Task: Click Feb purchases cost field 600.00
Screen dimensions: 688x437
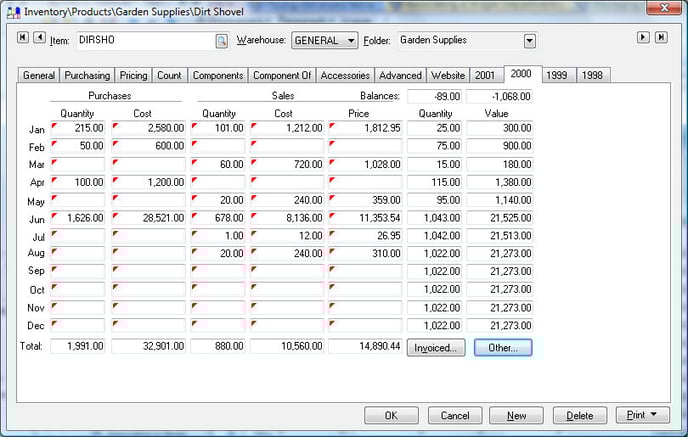Action: [x=148, y=146]
